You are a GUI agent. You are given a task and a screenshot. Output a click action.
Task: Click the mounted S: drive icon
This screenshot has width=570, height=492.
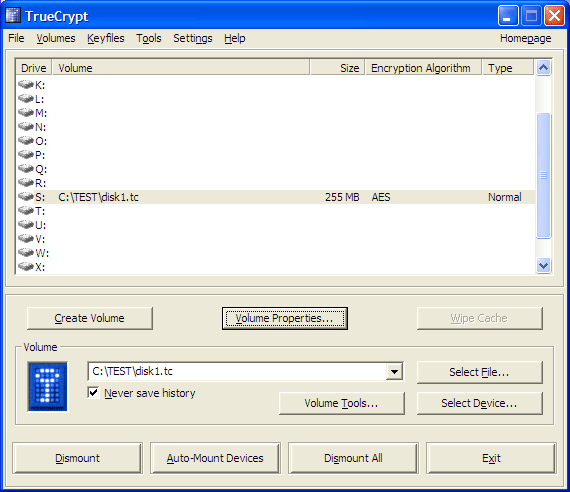(26, 197)
